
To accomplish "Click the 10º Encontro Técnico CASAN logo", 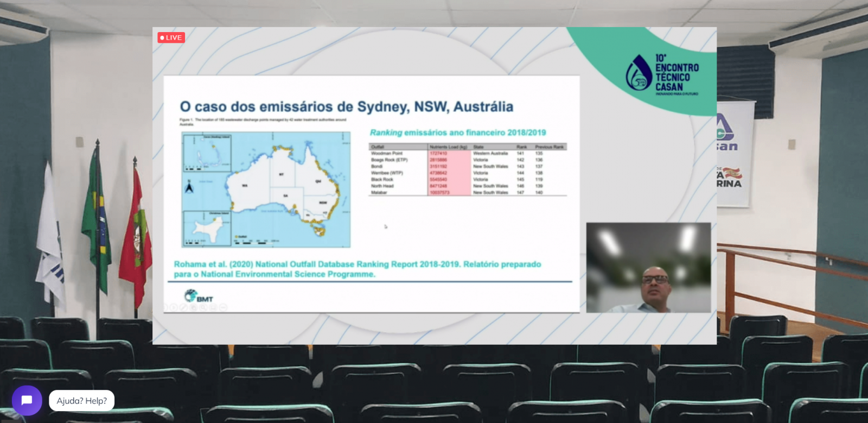I will tap(662, 74).
